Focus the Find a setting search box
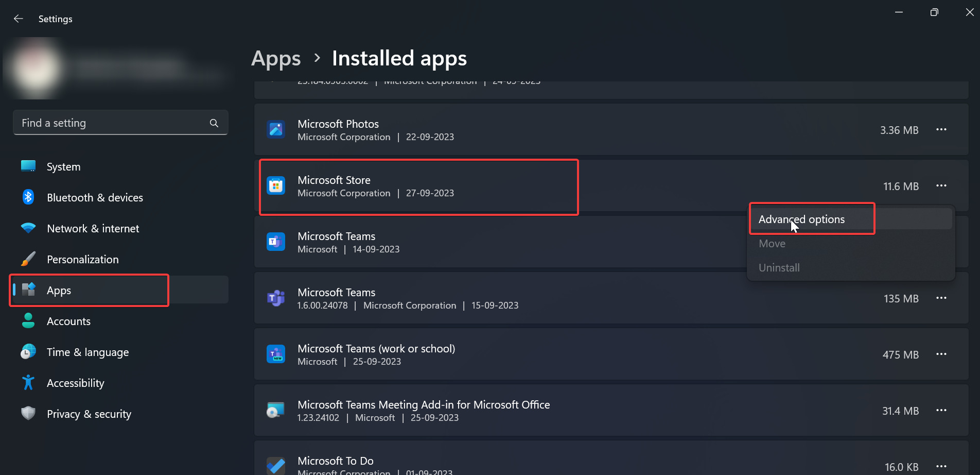The image size is (980, 475). 120,123
